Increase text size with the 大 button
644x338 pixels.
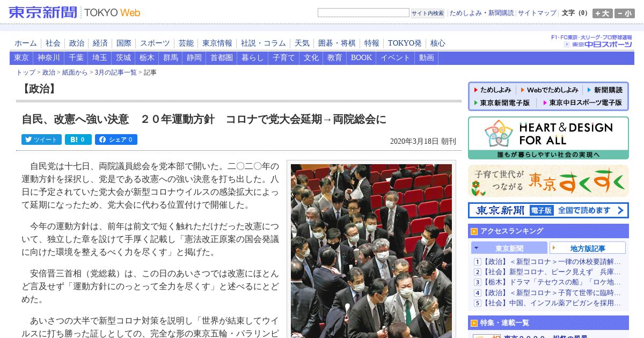tap(603, 13)
